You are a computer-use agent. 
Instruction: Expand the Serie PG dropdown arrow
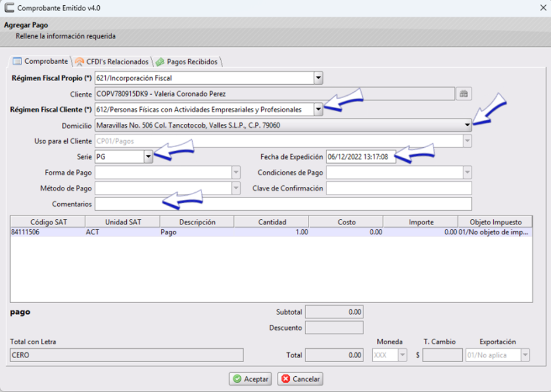point(148,157)
